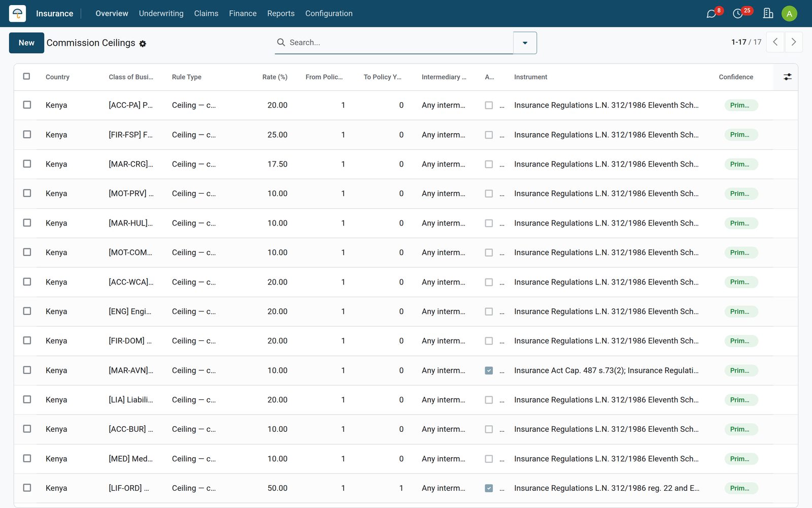The image size is (812, 508).
Task: Select the row checkbox for [FIR-FSP] Kenya record
Action: click(x=27, y=134)
